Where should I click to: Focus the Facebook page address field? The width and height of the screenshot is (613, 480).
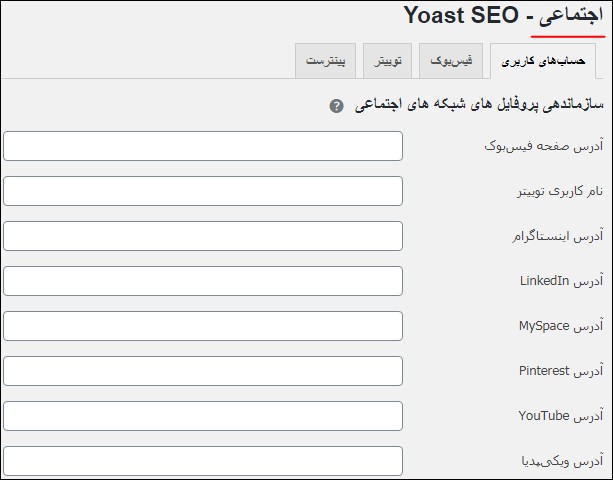point(203,146)
